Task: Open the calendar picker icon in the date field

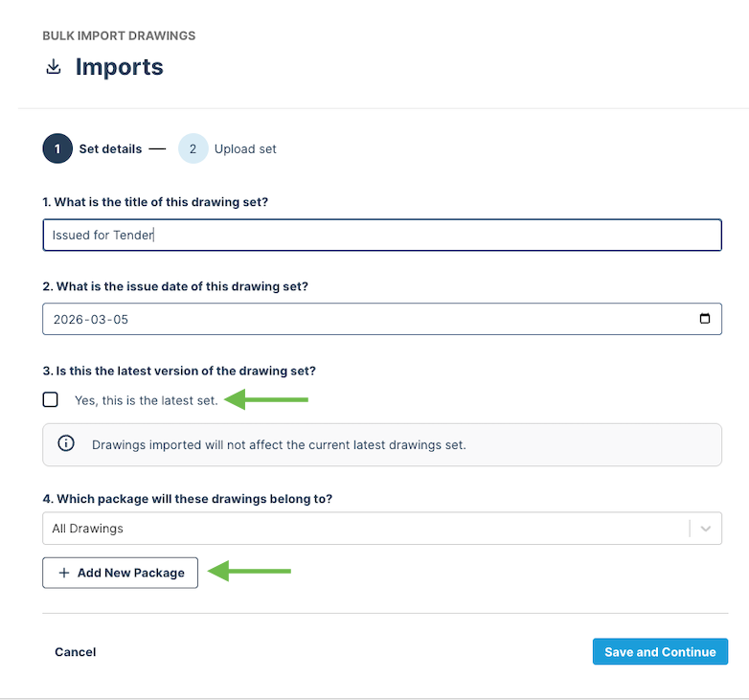Action: (705, 319)
